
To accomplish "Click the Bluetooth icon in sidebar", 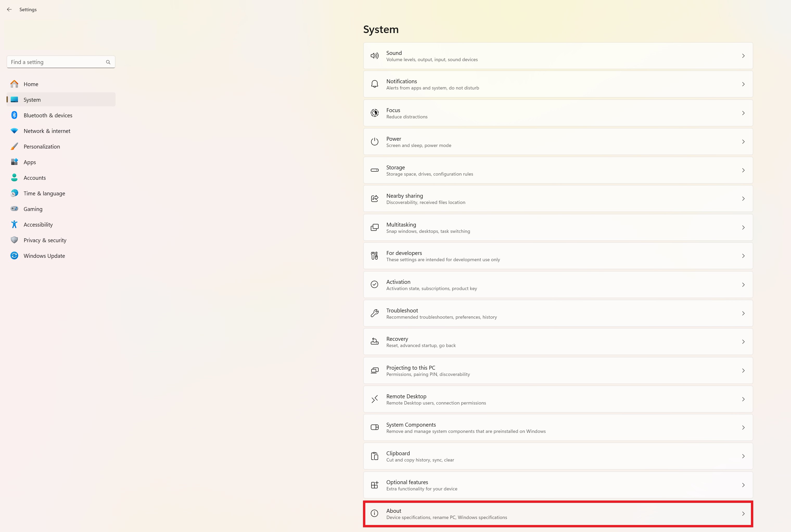I will (x=14, y=115).
